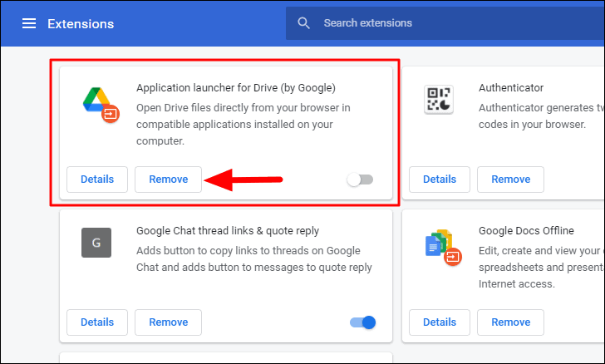Click the Extensions page title
The height and width of the screenshot is (364, 605).
coord(81,24)
